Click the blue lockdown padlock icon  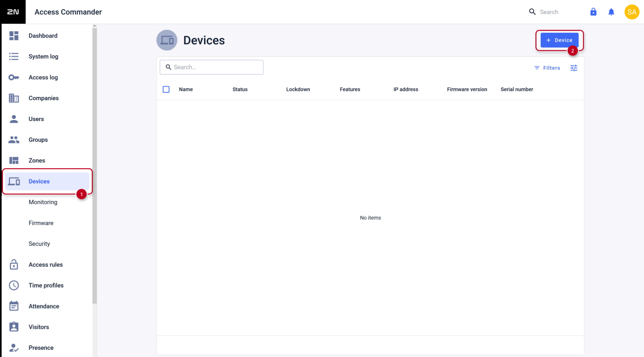coord(593,12)
